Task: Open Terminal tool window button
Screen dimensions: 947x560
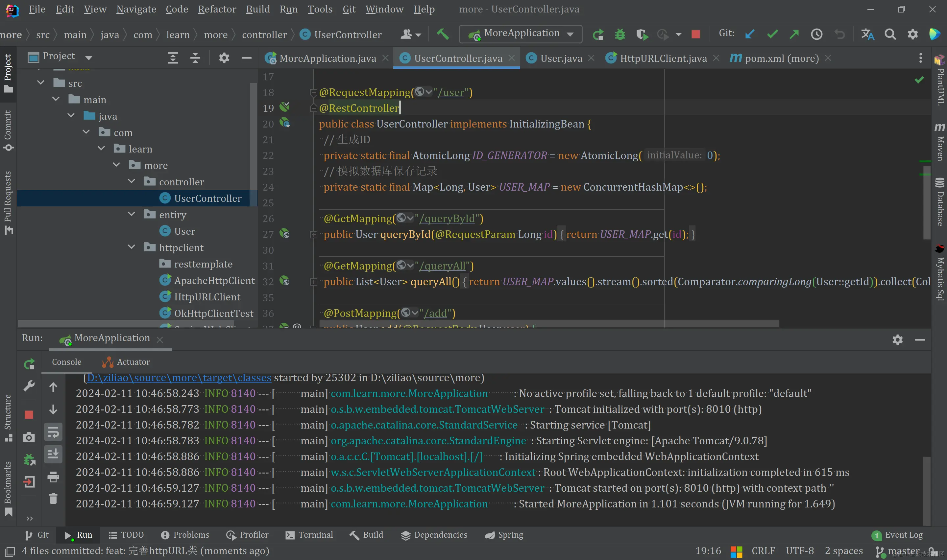Action: pyautogui.click(x=309, y=535)
